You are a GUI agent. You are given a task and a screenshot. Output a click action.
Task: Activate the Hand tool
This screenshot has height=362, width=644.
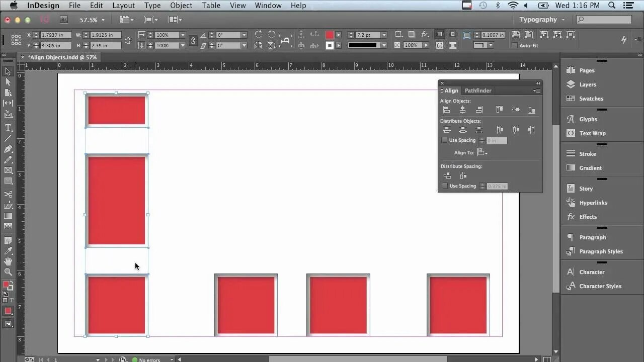click(8, 261)
